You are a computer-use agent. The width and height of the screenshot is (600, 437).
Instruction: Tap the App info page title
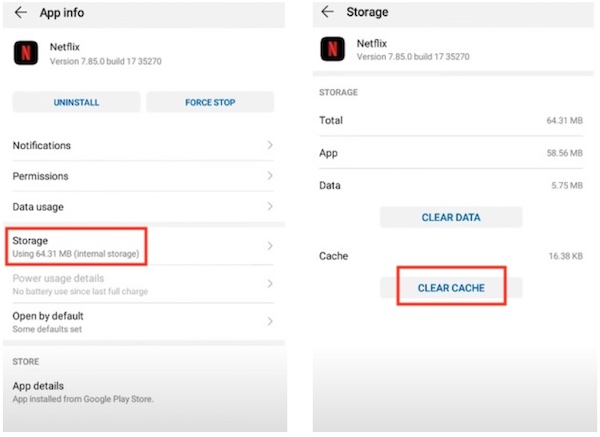62,13
